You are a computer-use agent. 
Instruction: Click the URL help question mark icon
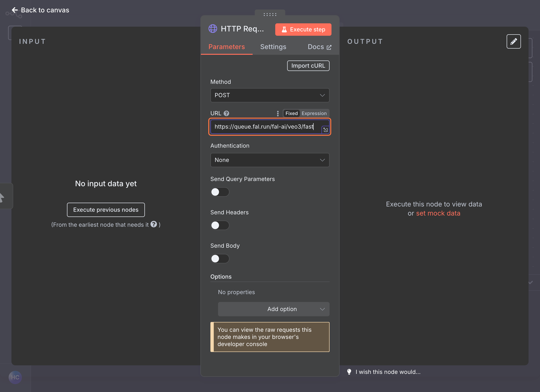click(226, 113)
